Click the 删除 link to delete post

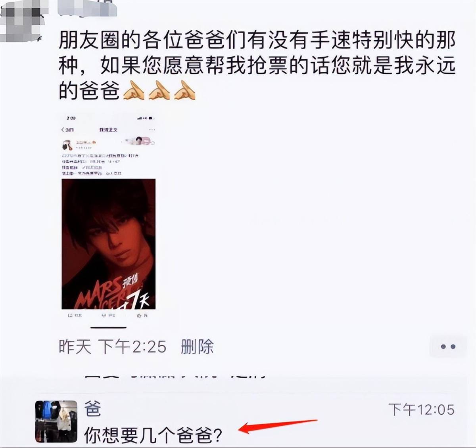coord(197,347)
